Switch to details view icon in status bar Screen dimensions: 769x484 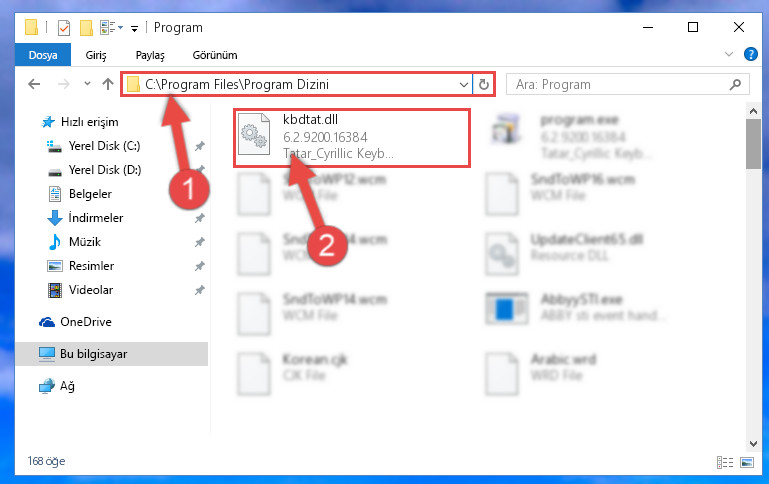point(724,462)
